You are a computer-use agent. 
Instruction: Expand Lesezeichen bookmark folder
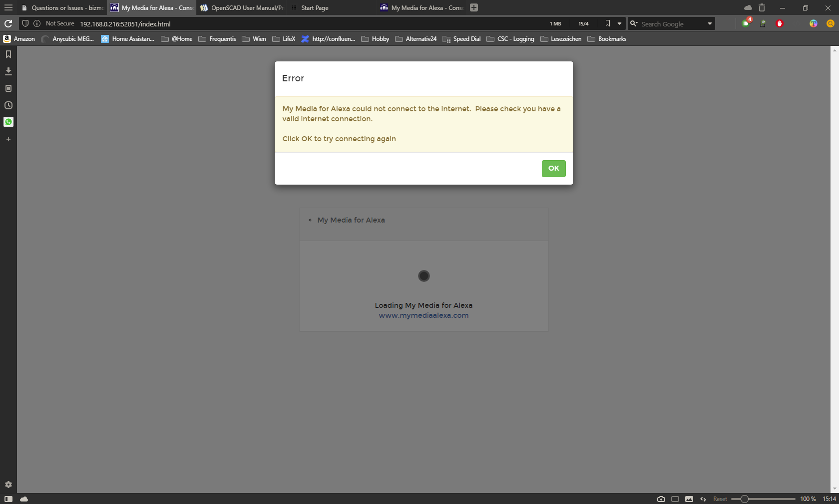tap(561, 39)
